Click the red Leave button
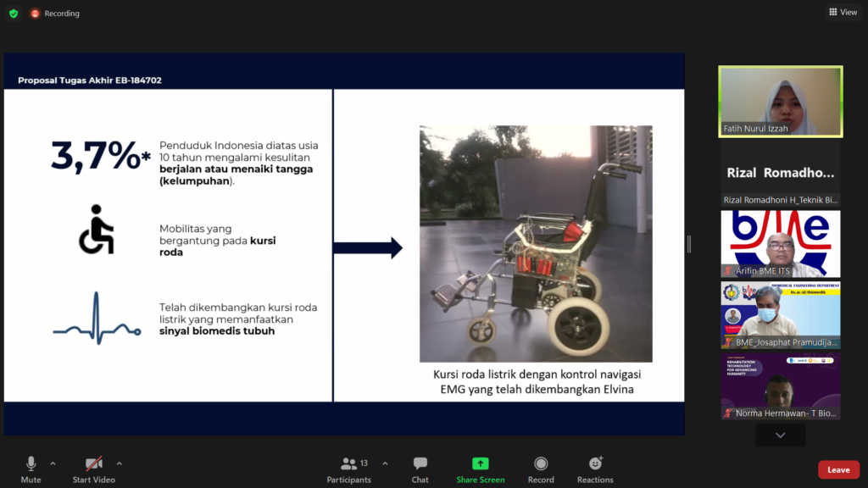The width and height of the screenshot is (868, 488). (837, 469)
